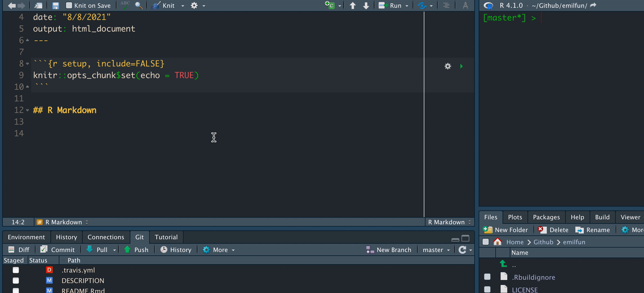Create New Folder in Files

pos(505,230)
